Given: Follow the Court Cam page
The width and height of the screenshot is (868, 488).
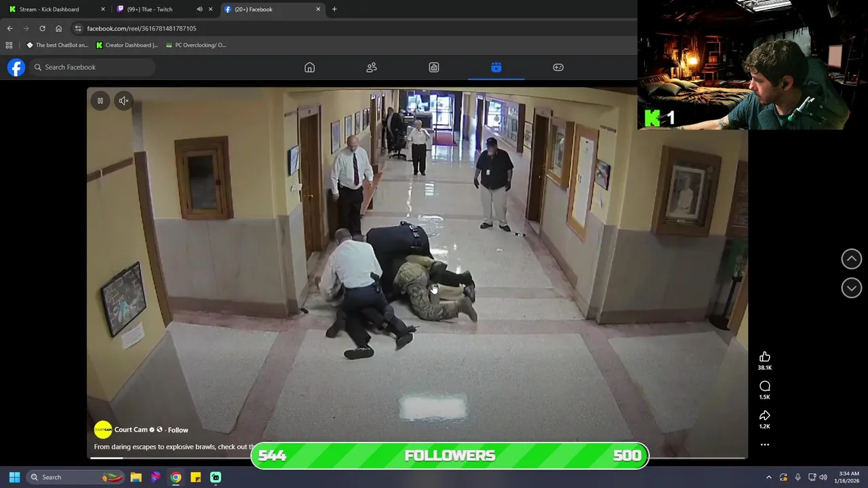Looking at the screenshot, I should (178, 430).
